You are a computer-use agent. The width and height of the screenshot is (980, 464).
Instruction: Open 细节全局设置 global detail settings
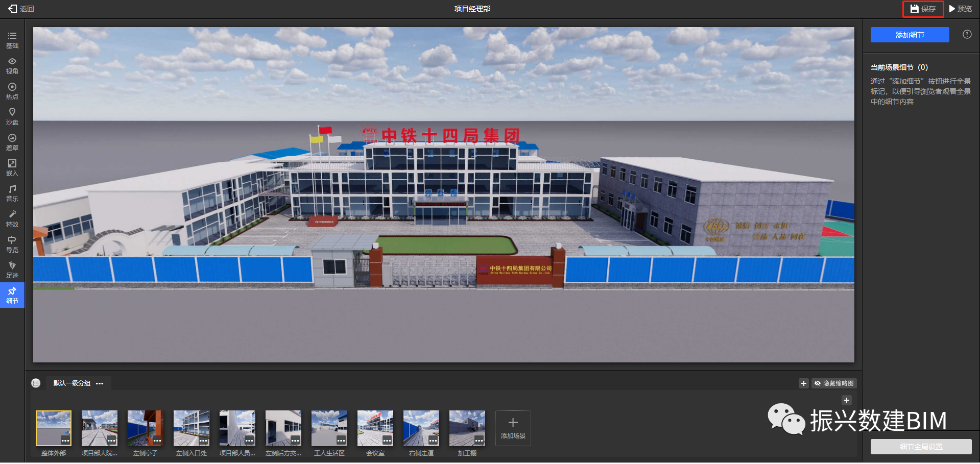pyautogui.click(x=921, y=447)
